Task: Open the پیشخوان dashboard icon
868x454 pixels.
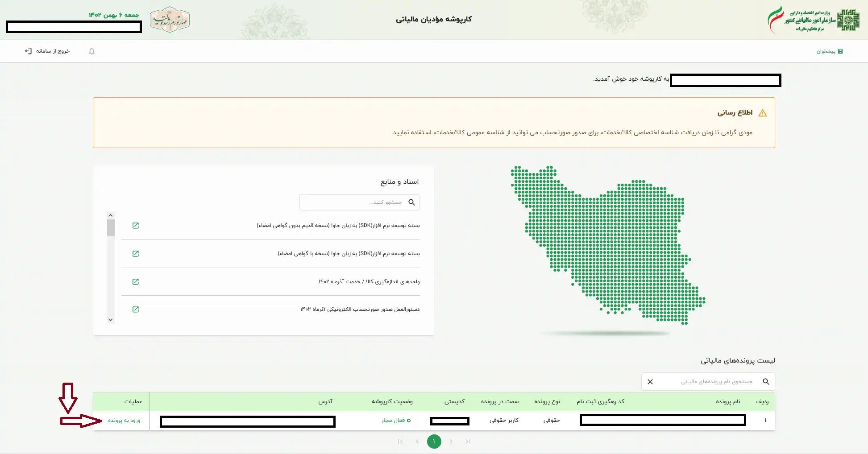Action: point(840,51)
